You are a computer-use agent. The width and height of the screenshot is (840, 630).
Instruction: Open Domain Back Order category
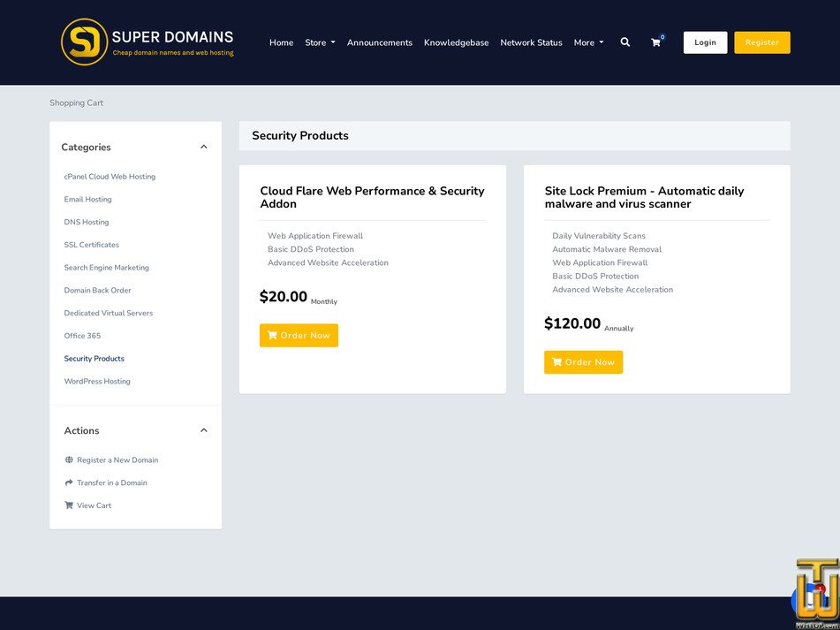click(x=97, y=291)
